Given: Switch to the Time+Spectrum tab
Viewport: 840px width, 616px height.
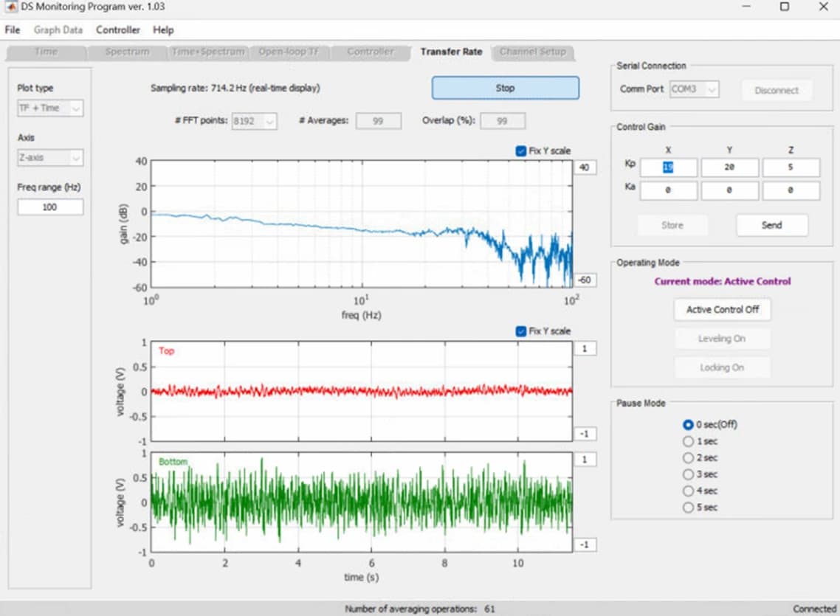Looking at the screenshot, I should pyautogui.click(x=208, y=52).
